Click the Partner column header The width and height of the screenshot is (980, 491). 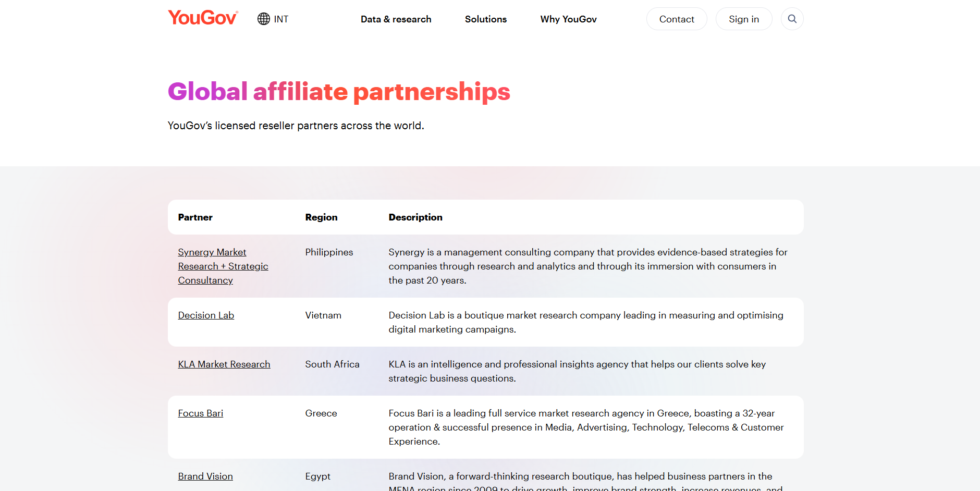pyautogui.click(x=195, y=217)
